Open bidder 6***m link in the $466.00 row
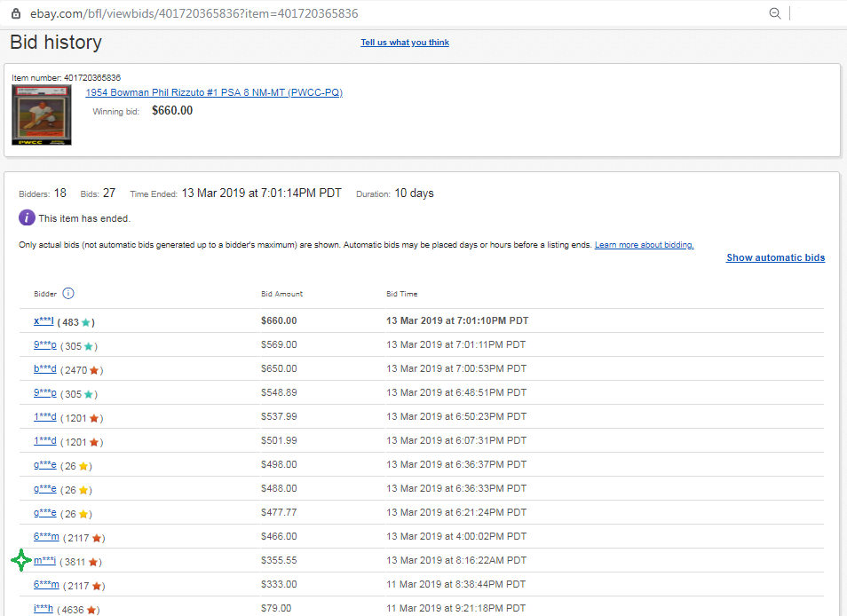Image resolution: width=847 pixels, height=616 pixels. pyautogui.click(x=46, y=536)
